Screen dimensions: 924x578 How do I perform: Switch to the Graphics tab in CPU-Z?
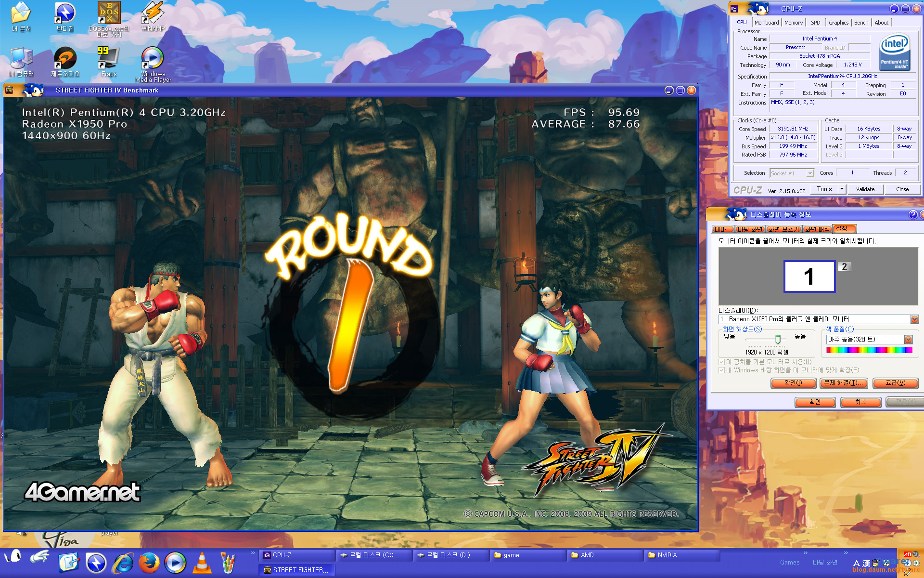pos(838,23)
